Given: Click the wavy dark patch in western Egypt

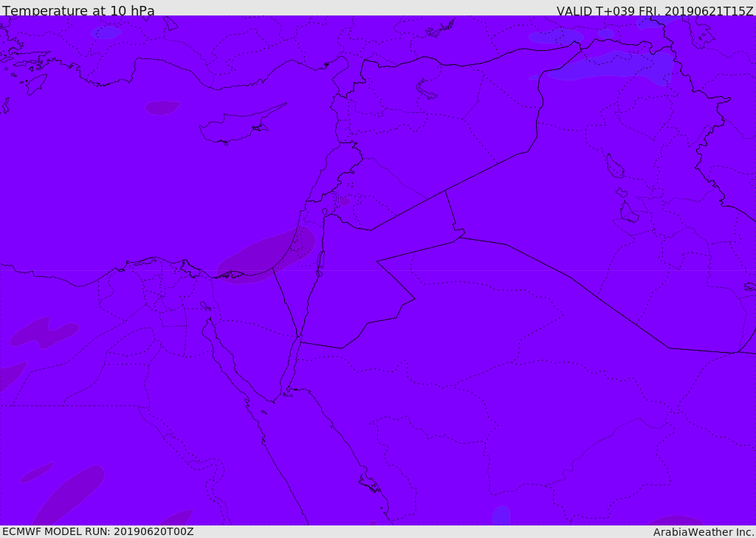Looking at the screenshot, I should tap(44, 332).
